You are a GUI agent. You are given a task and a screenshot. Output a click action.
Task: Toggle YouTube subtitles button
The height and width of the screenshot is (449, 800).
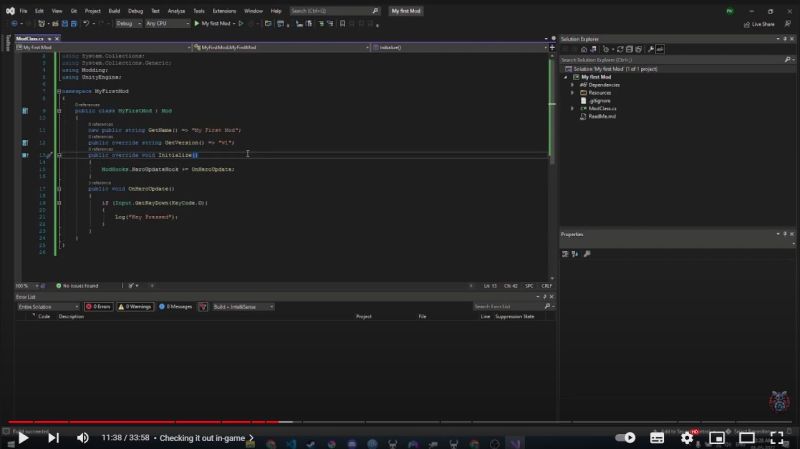[657, 438]
